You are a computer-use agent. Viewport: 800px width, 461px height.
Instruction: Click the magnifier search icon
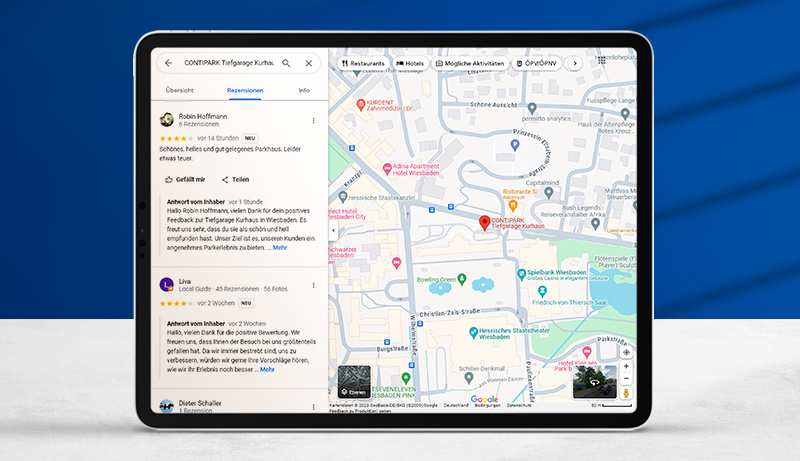(286, 63)
